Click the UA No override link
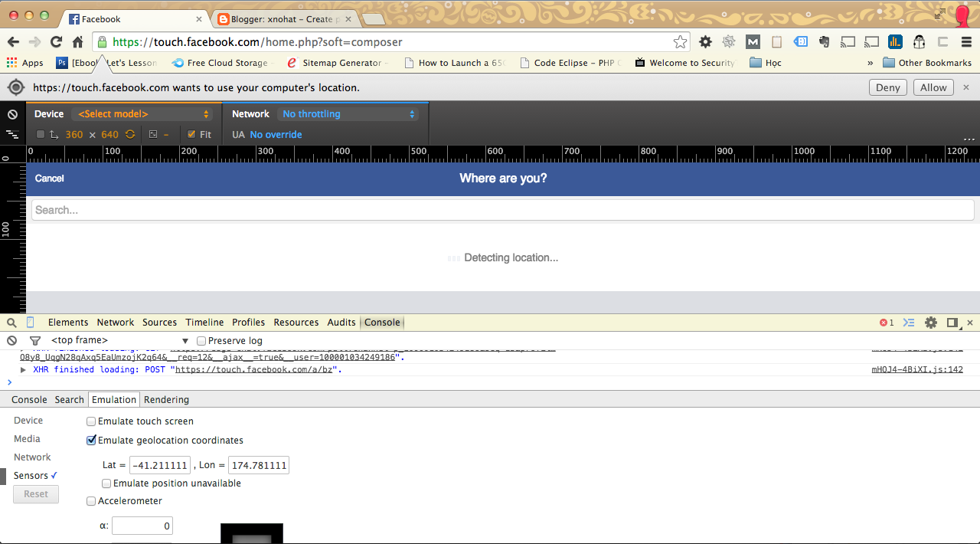 pos(276,135)
